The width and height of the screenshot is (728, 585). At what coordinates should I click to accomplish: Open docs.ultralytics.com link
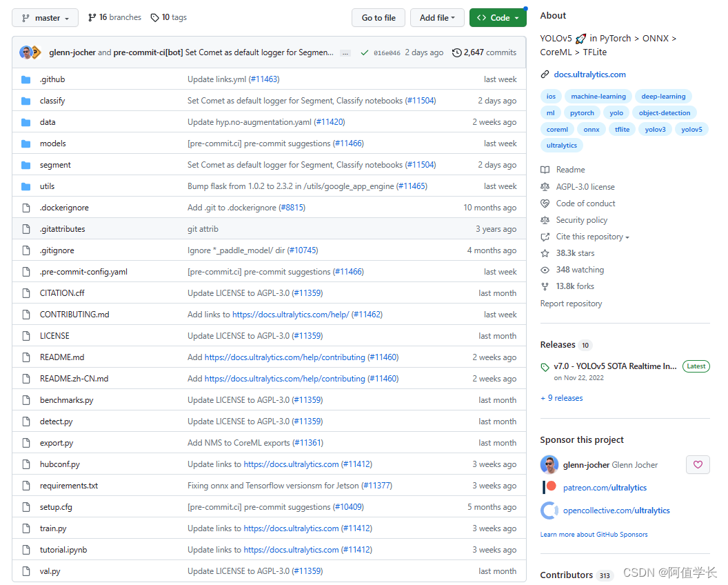click(589, 75)
